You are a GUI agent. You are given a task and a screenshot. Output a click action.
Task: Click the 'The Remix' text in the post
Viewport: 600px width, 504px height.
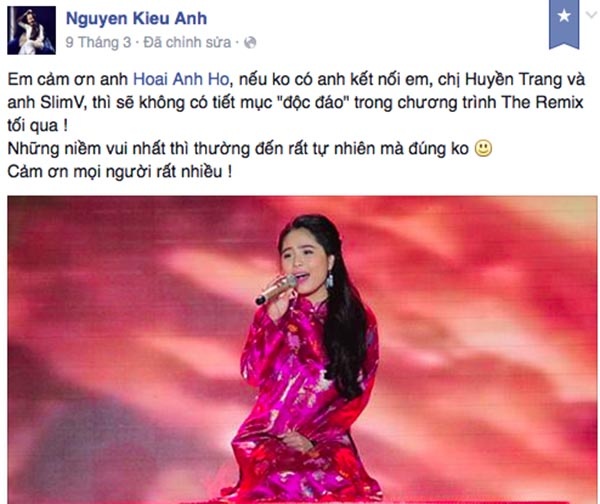[542, 103]
